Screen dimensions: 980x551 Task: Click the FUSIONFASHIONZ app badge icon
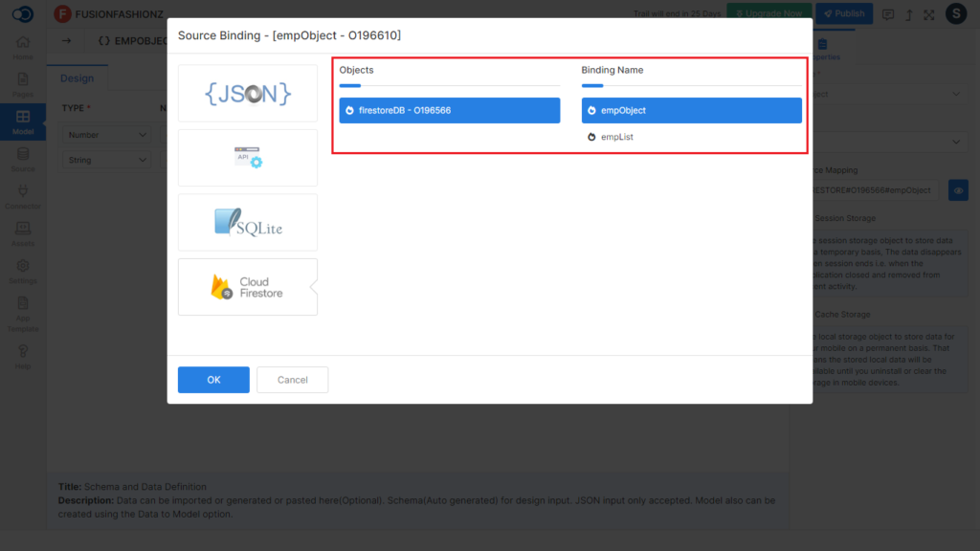[x=62, y=13]
